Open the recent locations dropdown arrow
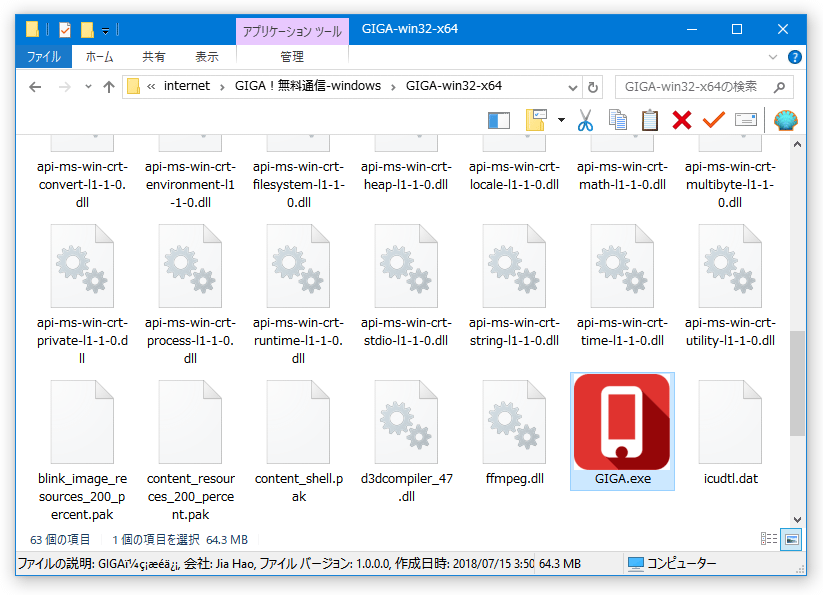823x595 pixels. click(x=88, y=87)
